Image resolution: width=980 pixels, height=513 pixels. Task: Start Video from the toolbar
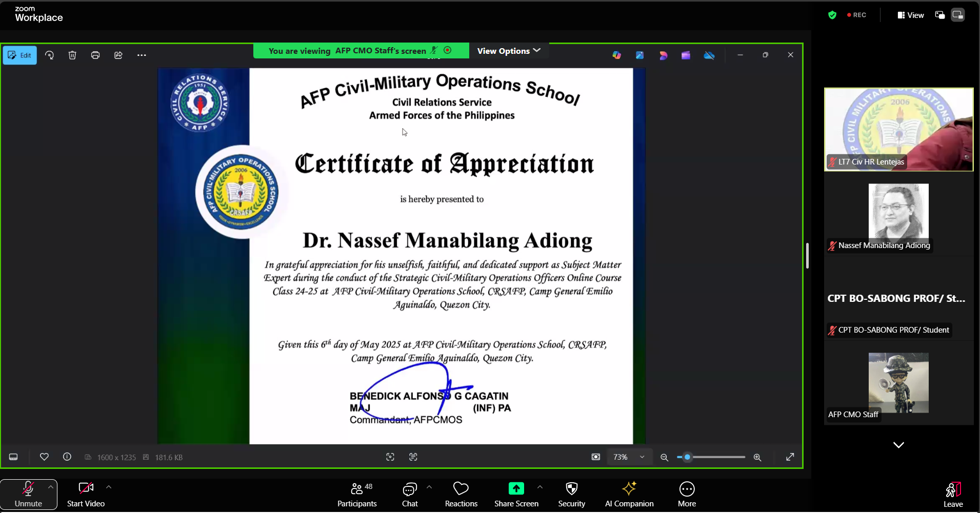coord(86,495)
